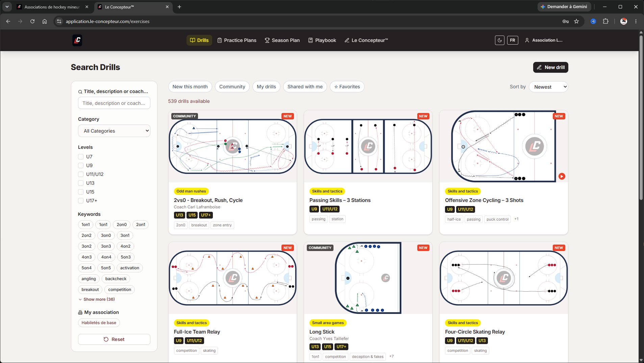The height and width of the screenshot is (363, 644).
Task: Toggle dark mode moon icon
Action: coord(500,40)
